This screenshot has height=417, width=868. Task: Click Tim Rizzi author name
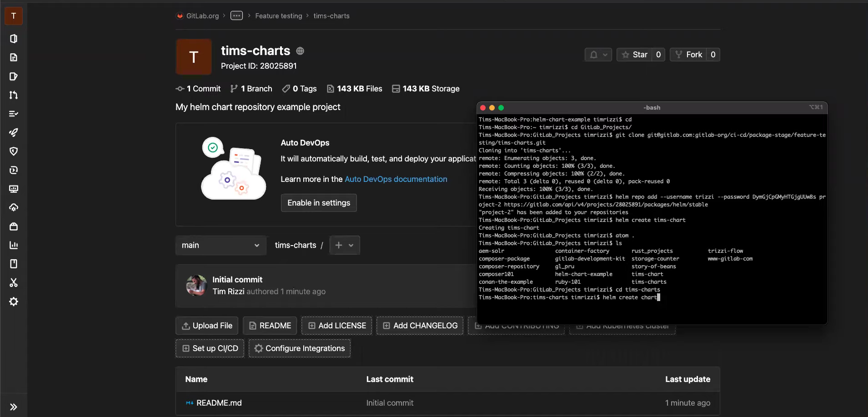pos(228,291)
